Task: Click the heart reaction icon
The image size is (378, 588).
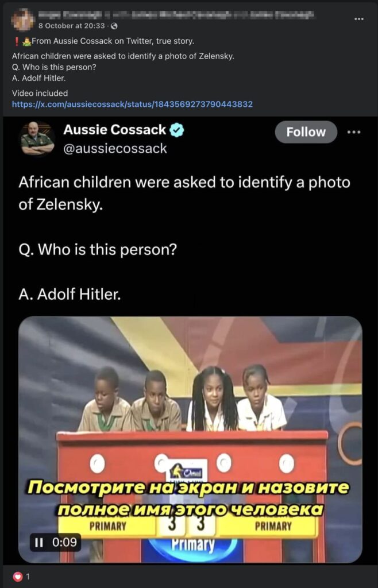Action: coord(17,577)
